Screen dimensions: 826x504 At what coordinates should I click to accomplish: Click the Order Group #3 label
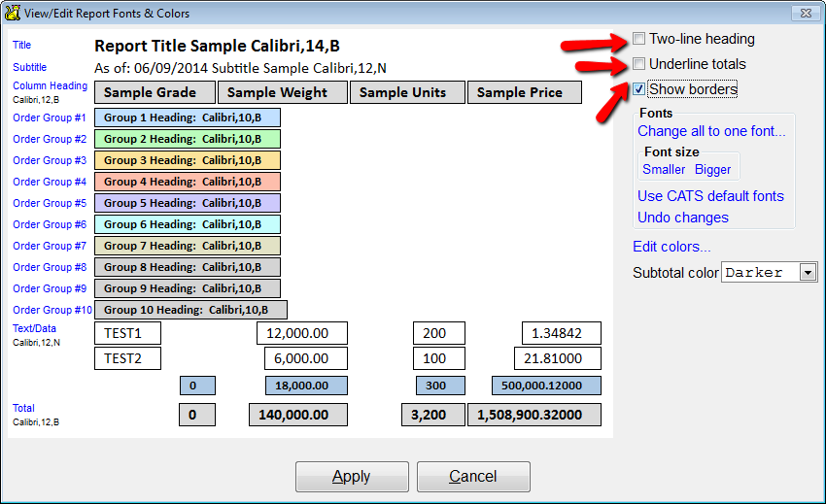coord(50,160)
